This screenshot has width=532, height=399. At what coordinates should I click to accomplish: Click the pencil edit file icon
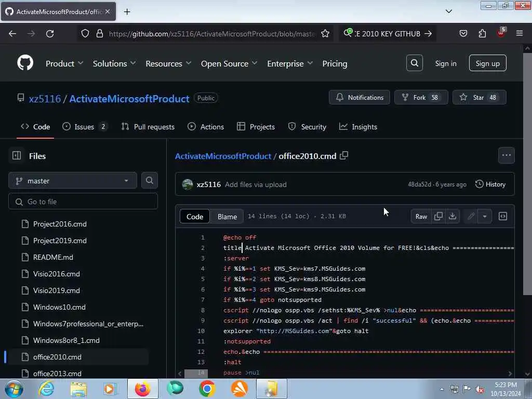[x=471, y=216]
